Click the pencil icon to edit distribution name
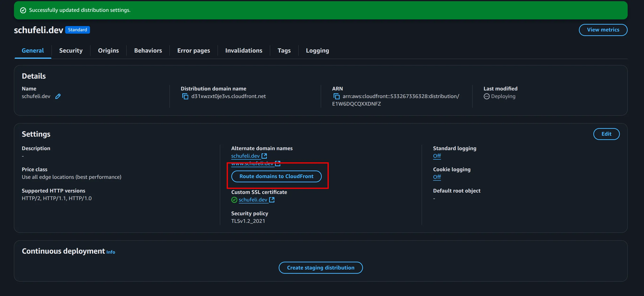Viewport: 644px width, 296px height. click(58, 96)
